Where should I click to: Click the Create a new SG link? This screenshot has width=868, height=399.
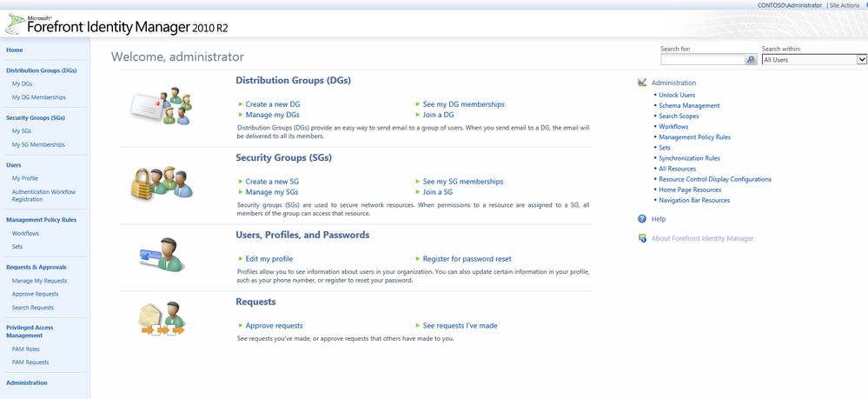point(272,181)
